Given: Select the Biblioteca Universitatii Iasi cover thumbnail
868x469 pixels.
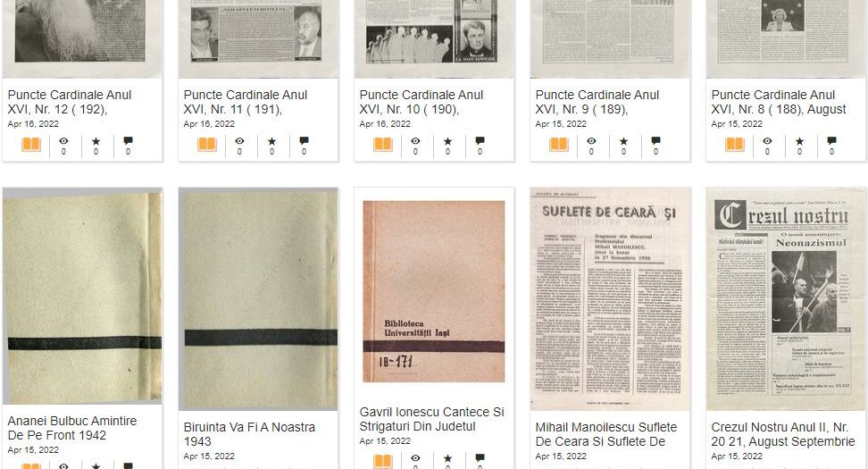Looking at the screenshot, I should (434, 292).
